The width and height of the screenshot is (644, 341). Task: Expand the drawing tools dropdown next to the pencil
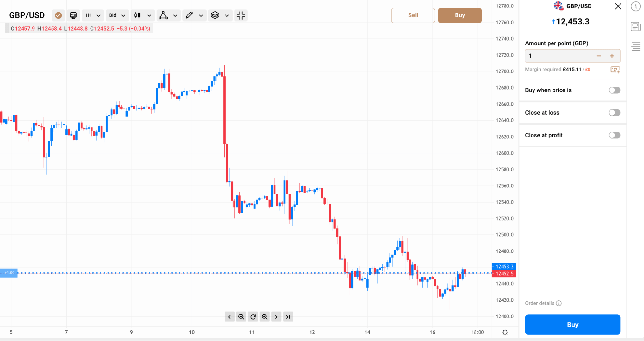201,15
